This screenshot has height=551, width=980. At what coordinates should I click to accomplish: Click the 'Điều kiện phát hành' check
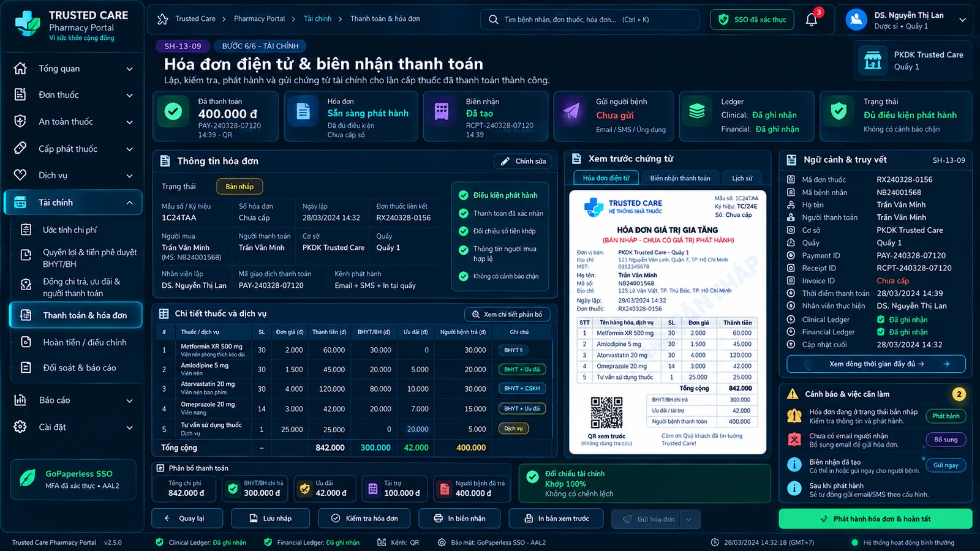point(464,195)
